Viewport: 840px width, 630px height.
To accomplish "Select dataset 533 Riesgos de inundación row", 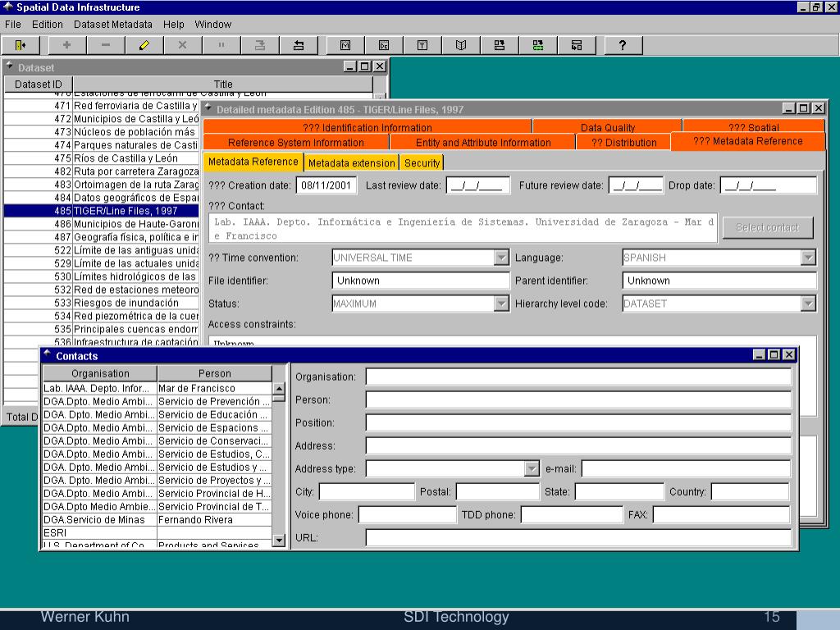I will 101,303.
